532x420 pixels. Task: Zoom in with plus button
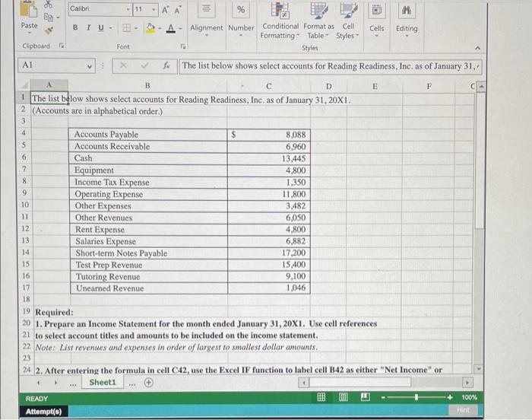click(450, 397)
